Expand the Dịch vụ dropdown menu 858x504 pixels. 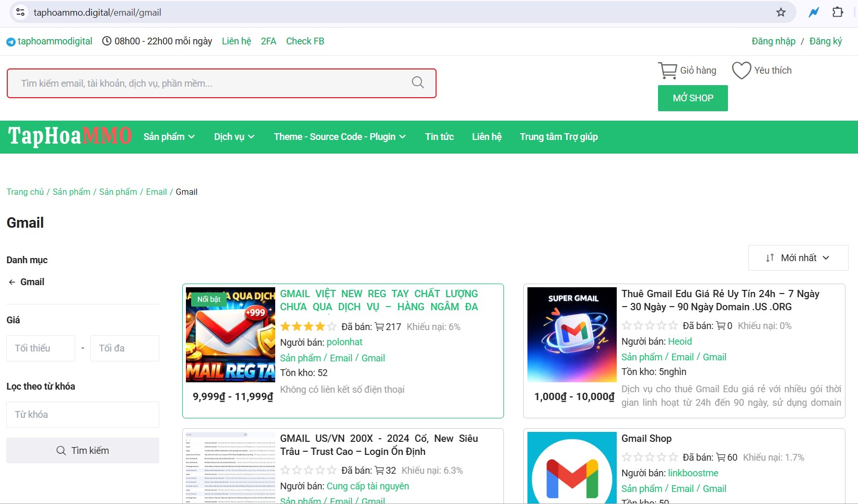[233, 136]
